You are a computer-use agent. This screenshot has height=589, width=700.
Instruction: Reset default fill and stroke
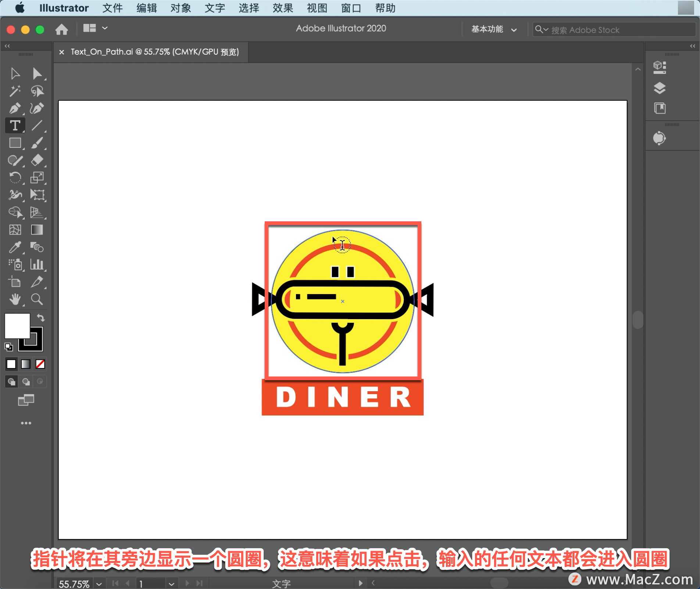click(x=8, y=346)
